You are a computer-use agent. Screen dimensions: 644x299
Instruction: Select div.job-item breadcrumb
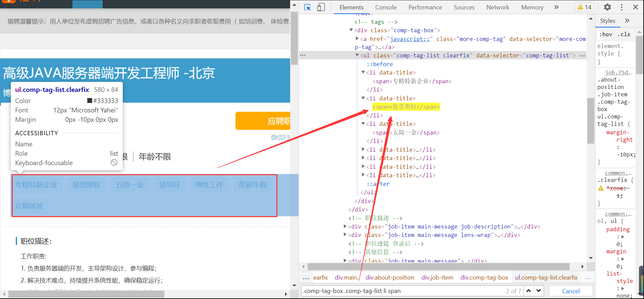click(437, 278)
